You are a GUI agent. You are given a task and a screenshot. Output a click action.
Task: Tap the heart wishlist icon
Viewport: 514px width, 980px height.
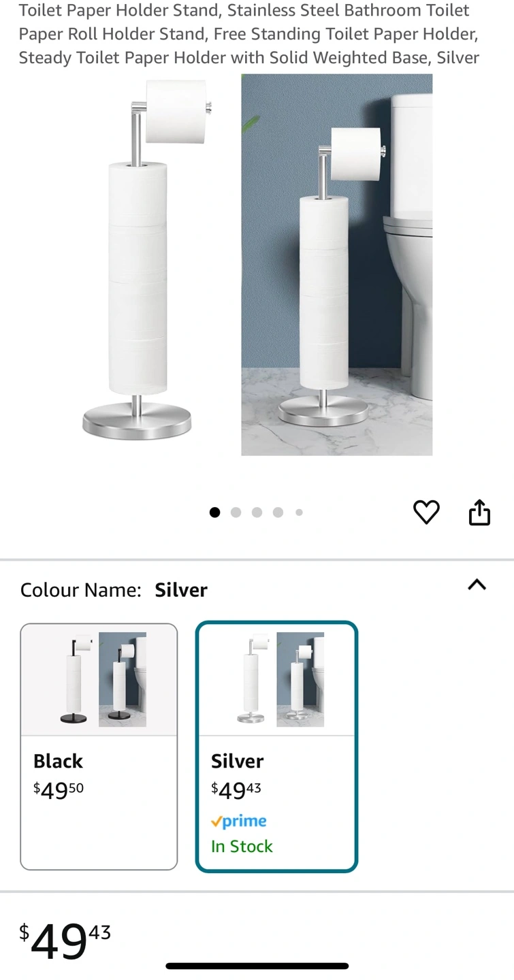point(426,512)
